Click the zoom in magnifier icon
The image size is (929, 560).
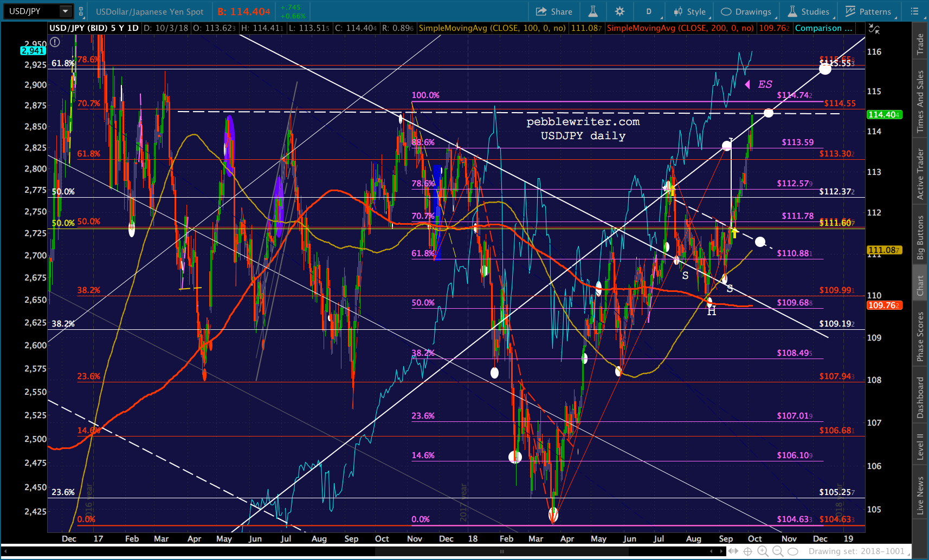(763, 551)
